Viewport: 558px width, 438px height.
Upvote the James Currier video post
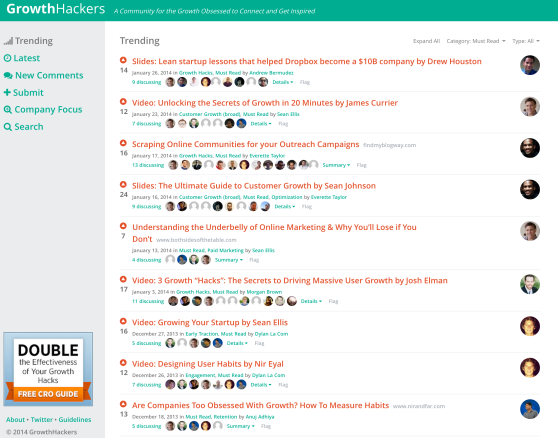point(123,102)
